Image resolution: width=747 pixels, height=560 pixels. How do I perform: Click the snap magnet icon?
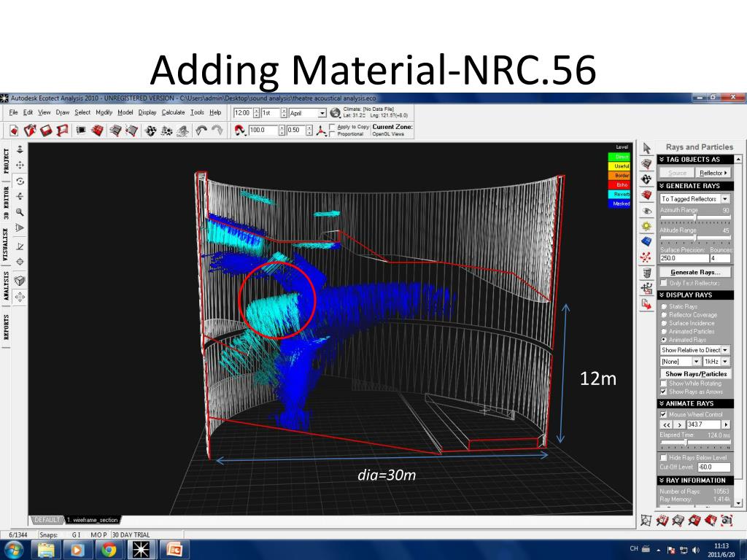[240, 130]
